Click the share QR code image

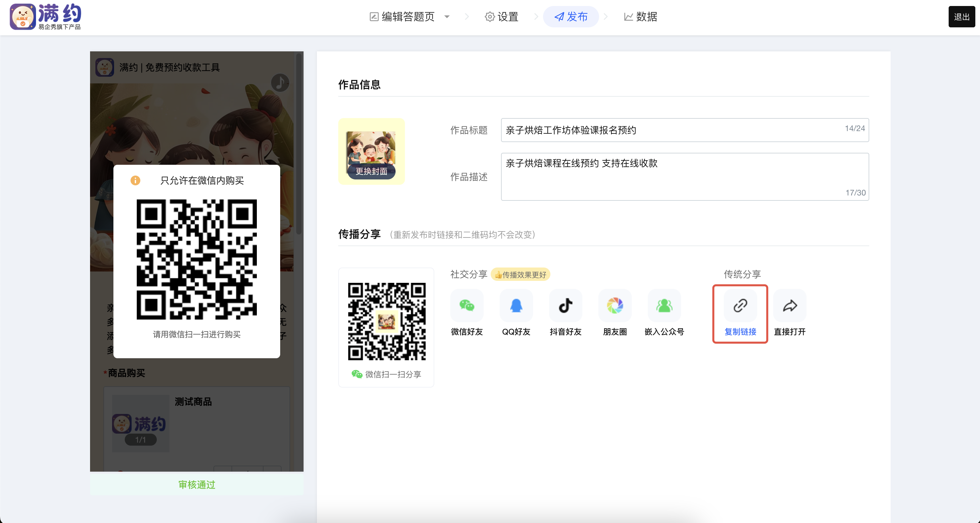point(387,322)
